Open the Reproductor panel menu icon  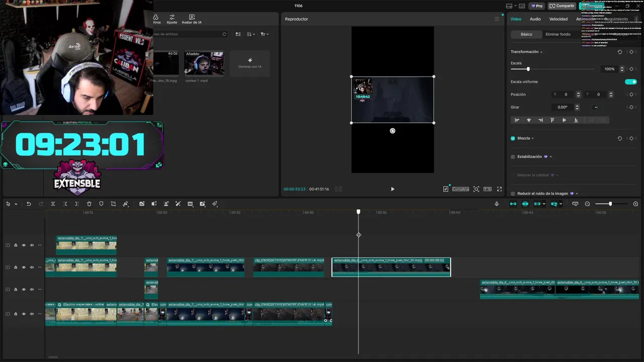point(497,19)
